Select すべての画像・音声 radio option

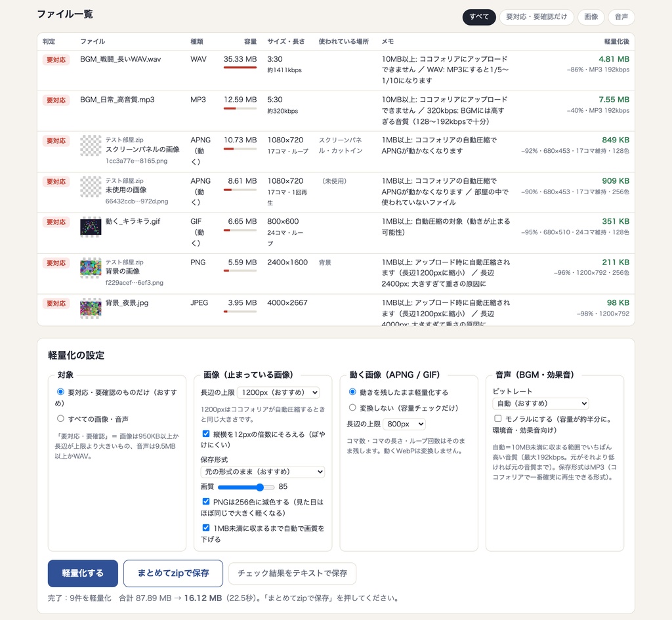60,419
